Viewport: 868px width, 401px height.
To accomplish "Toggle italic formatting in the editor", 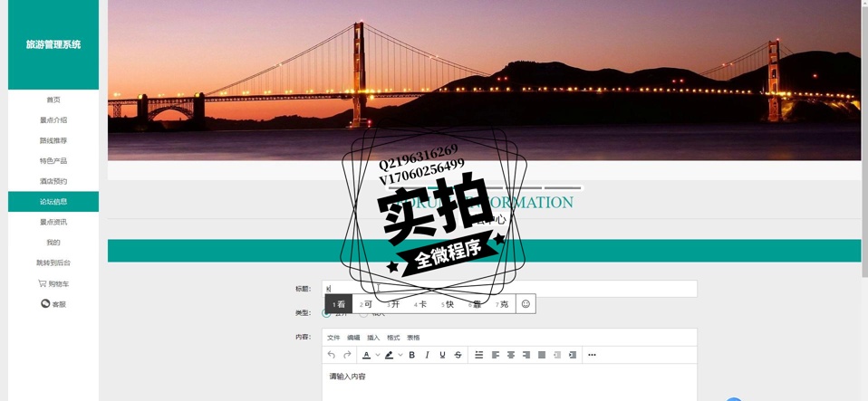I will [428, 355].
